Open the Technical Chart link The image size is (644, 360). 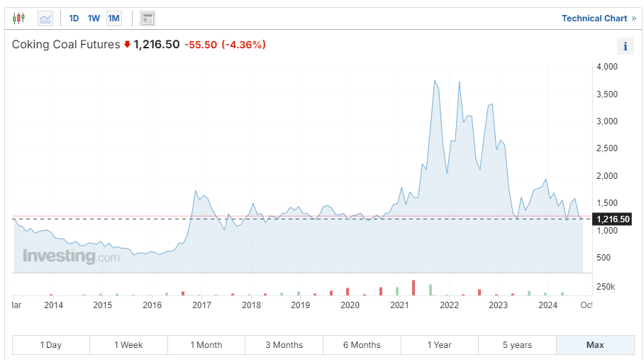point(599,18)
